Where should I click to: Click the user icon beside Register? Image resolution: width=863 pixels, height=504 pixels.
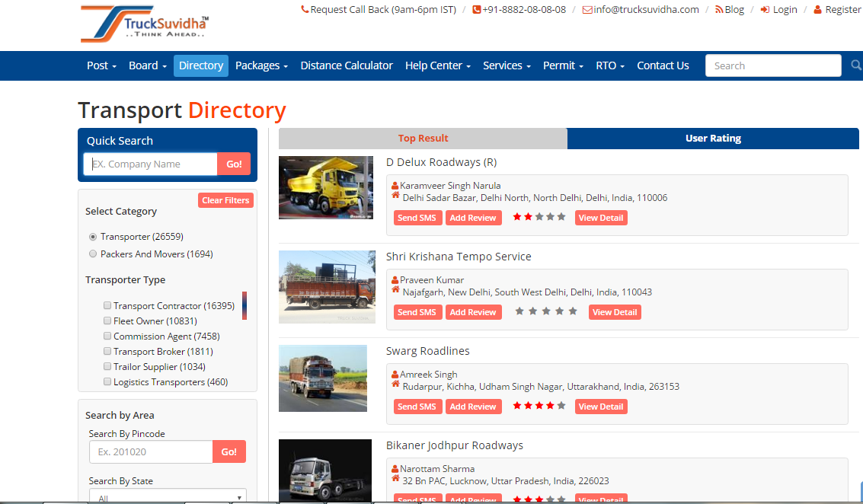click(x=817, y=9)
